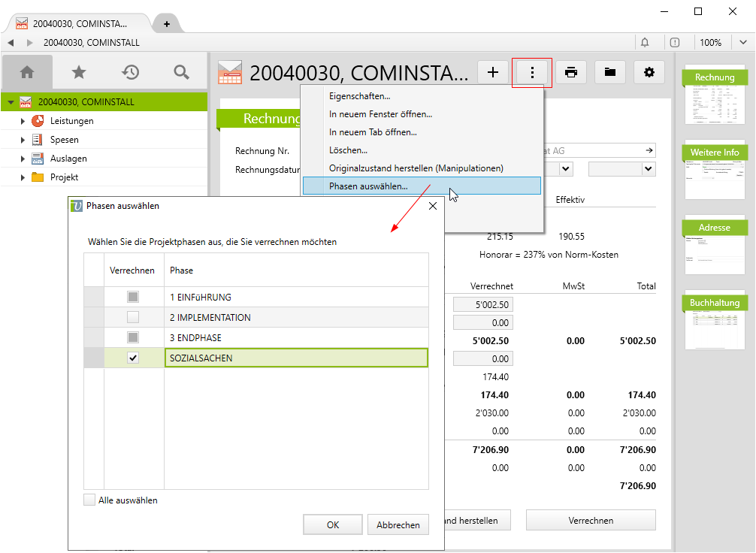Expand the Spesen tree node

(x=23, y=140)
